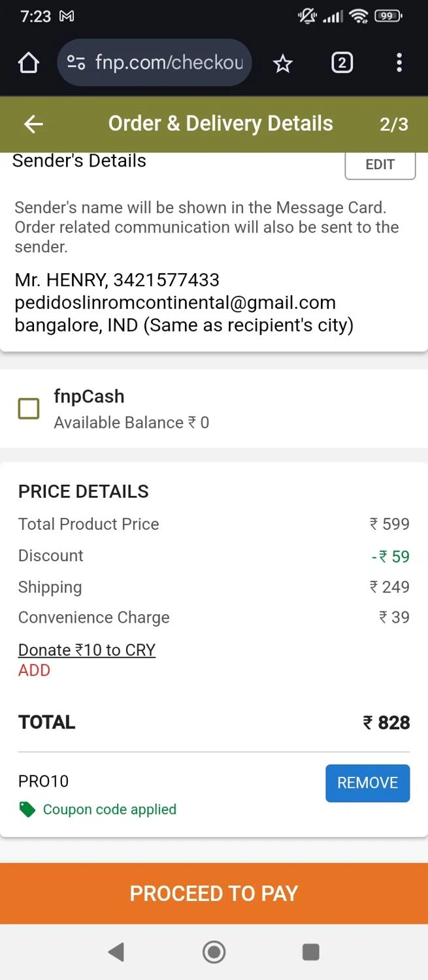The width and height of the screenshot is (428, 980).
Task: Edit the sender's details
Action: pos(380,165)
